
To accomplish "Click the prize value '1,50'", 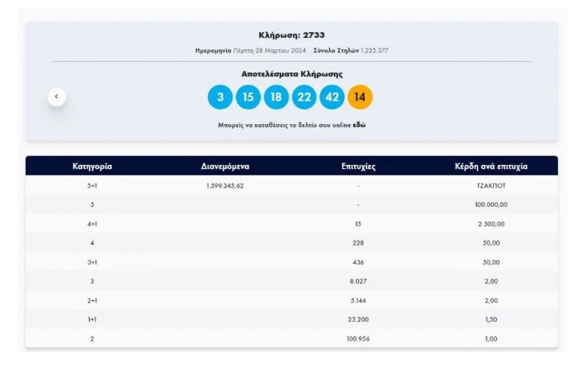I will pos(491,320).
